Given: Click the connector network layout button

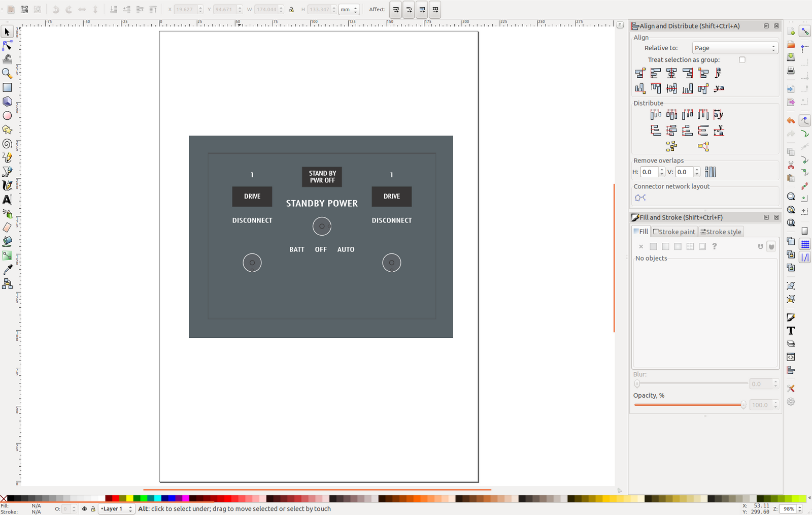Looking at the screenshot, I should tap(640, 198).
